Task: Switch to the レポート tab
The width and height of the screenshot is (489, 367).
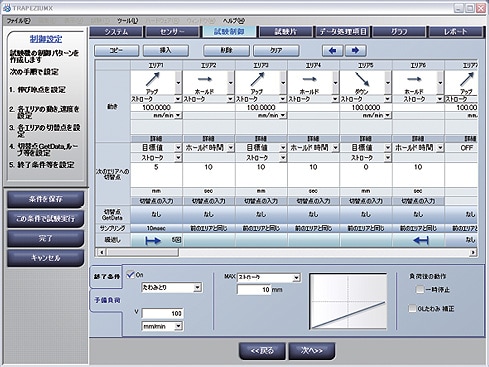Action: tap(456, 32)
